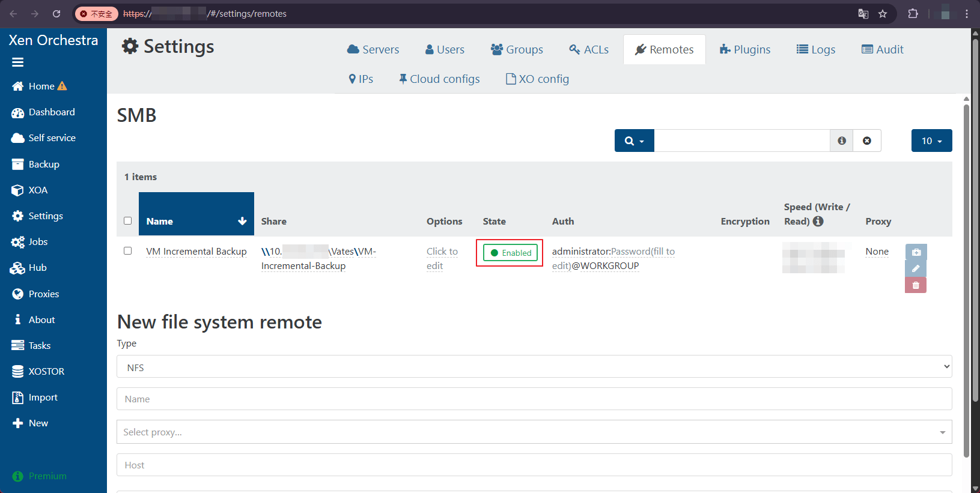The height and width of the screenshot is (493, 980).
Task: Click the Speed column info icon
Action: tap(818, 221)
